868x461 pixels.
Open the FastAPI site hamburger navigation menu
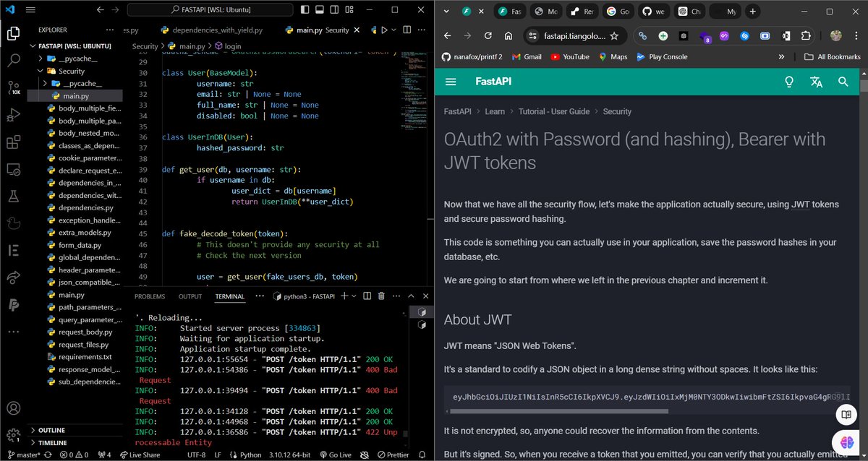pyautogui.click(x=451, y=82)
